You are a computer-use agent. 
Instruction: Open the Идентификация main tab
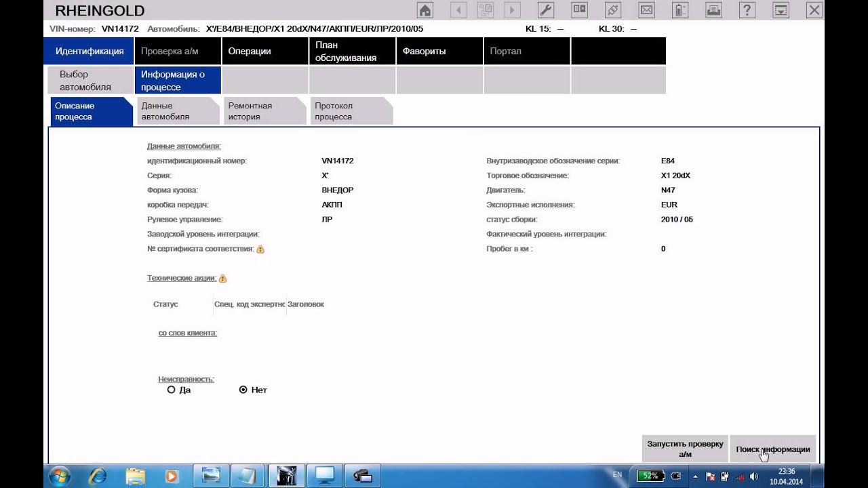point(89,51)
